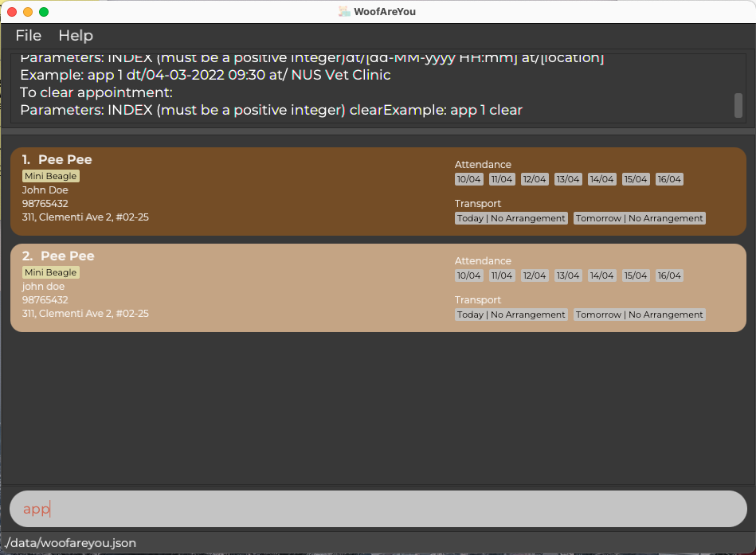
Task: Click Mini Beagle tag in card 1
Action: (51, 176)
